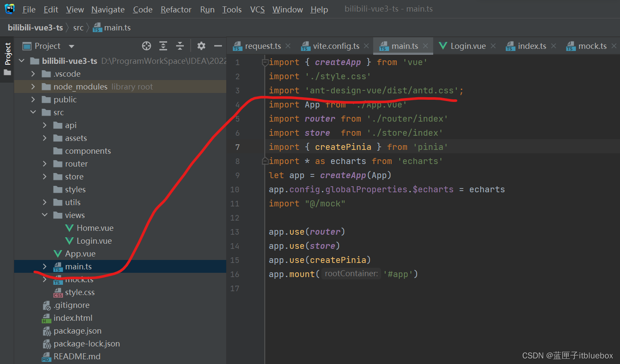Click the locate file target icon
This screenshot has width=620, height=364.
(x=147, y=46)
